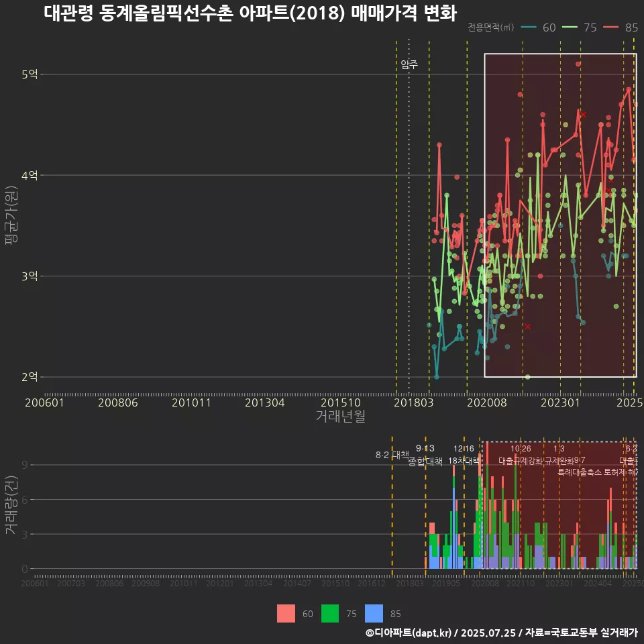Click the green 75 swatch in bottom legend
This screenshot has height=644, width=644.
click(x=330, y=614)
